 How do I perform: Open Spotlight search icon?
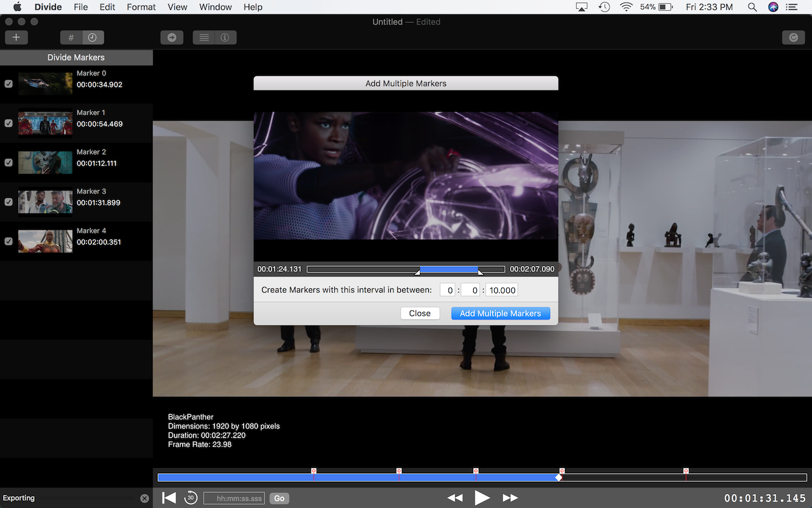[752, 7]
